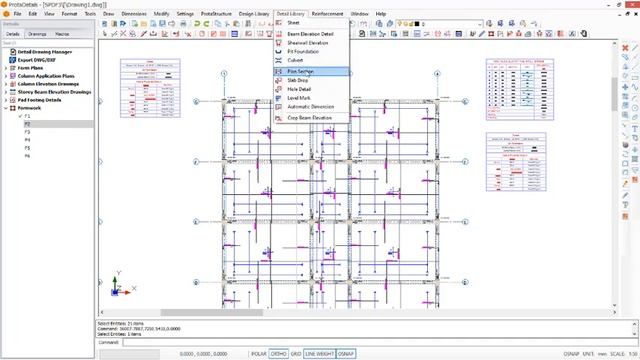Screen dimensions: 640x360
Task: Click the Detail Drawing Manager icon
Action: click(x=13, y=52)
